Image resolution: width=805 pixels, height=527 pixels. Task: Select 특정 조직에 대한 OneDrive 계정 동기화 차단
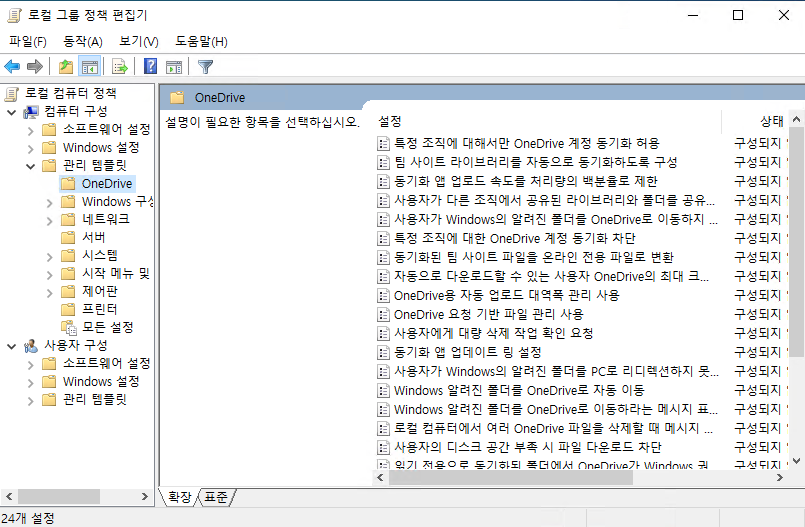coord(514,238)
